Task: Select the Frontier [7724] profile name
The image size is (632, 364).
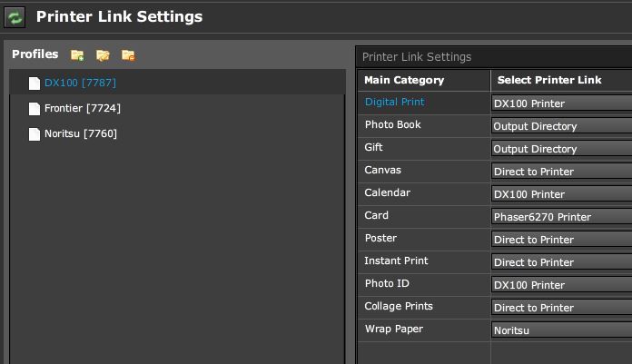Action: point(83,108)
